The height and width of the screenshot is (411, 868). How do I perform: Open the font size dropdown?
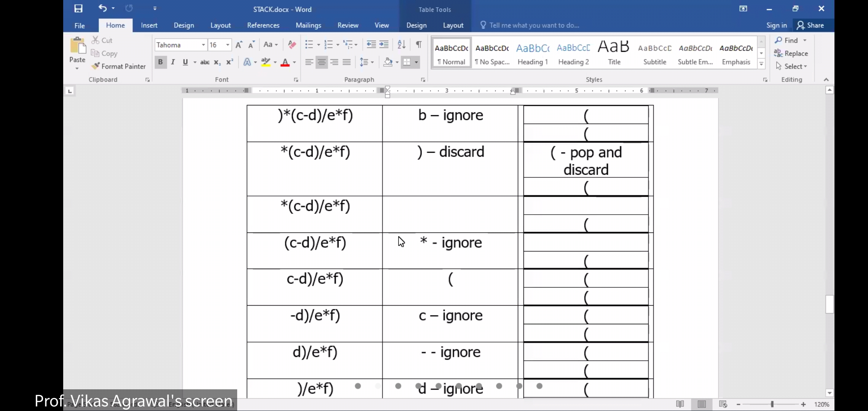[228, 45]
